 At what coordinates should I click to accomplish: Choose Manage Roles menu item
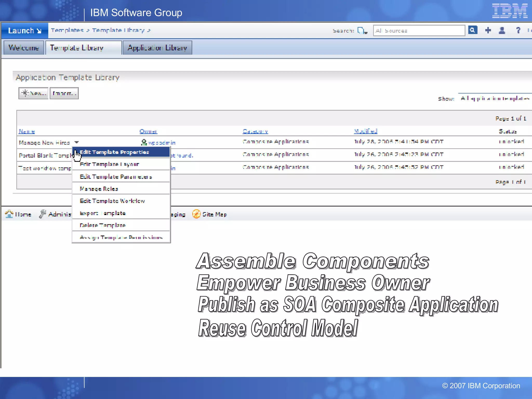tap(121, 189)
